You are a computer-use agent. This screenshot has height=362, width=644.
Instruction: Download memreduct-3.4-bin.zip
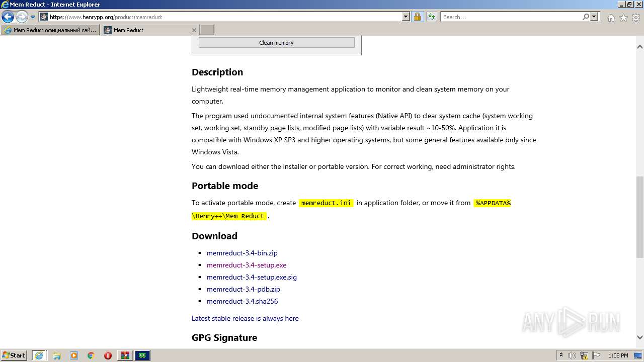(242, 253)
